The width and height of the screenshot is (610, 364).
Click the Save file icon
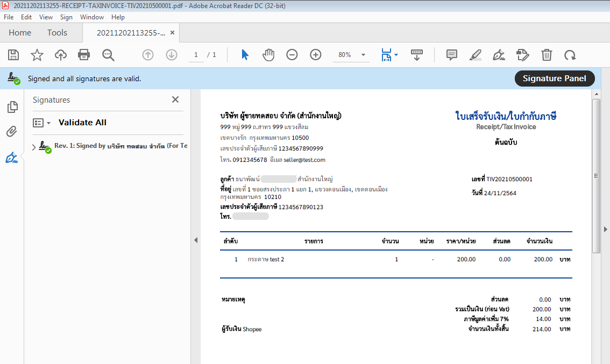pyautogui.click(x=13, y=55)
